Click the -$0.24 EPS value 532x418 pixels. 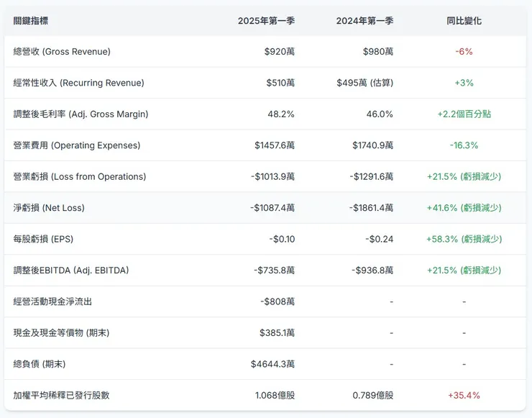click(x=380, y=239)
